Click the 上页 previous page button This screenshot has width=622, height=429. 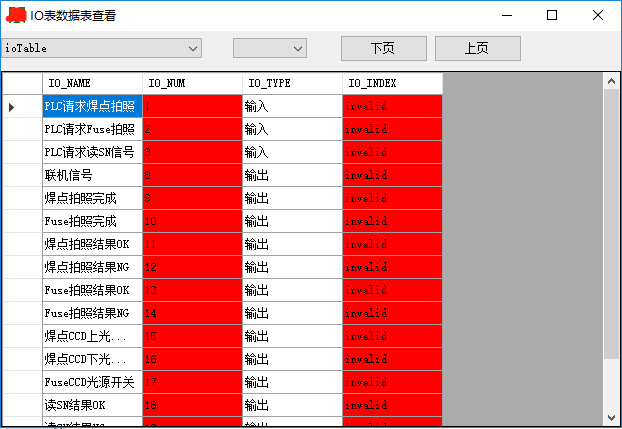click(478, 48)
